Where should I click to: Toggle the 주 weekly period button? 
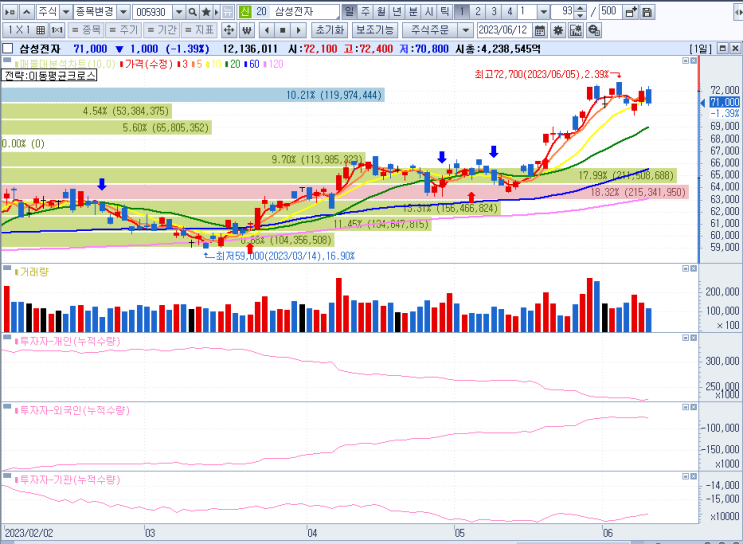coord(365,12)
